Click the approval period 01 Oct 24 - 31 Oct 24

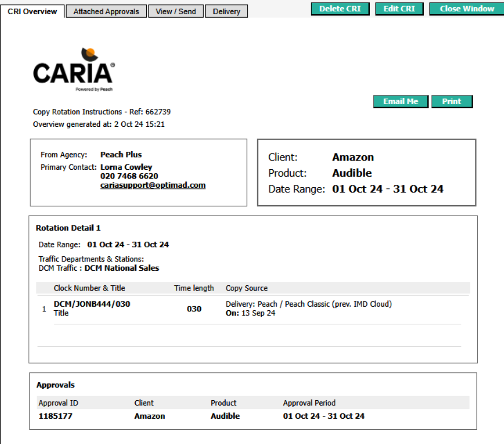coord(324,416)
